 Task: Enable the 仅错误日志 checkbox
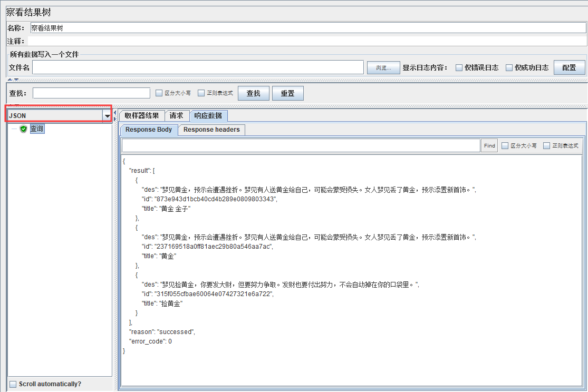[x=459, y=67]
